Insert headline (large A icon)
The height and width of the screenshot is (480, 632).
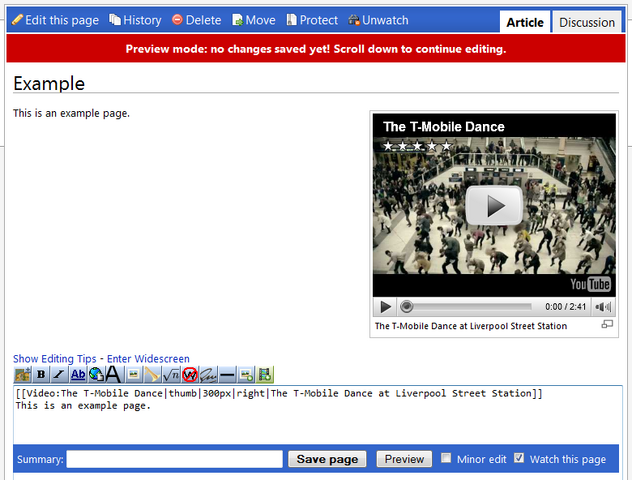113,375
